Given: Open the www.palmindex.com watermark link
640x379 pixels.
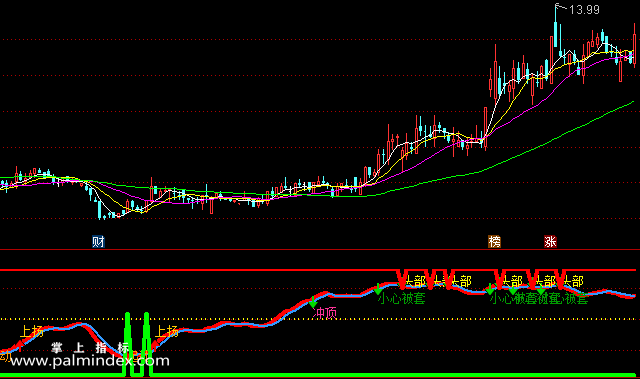Looking at the screenshot, I should pyautogui.click(x=90, y=361).
